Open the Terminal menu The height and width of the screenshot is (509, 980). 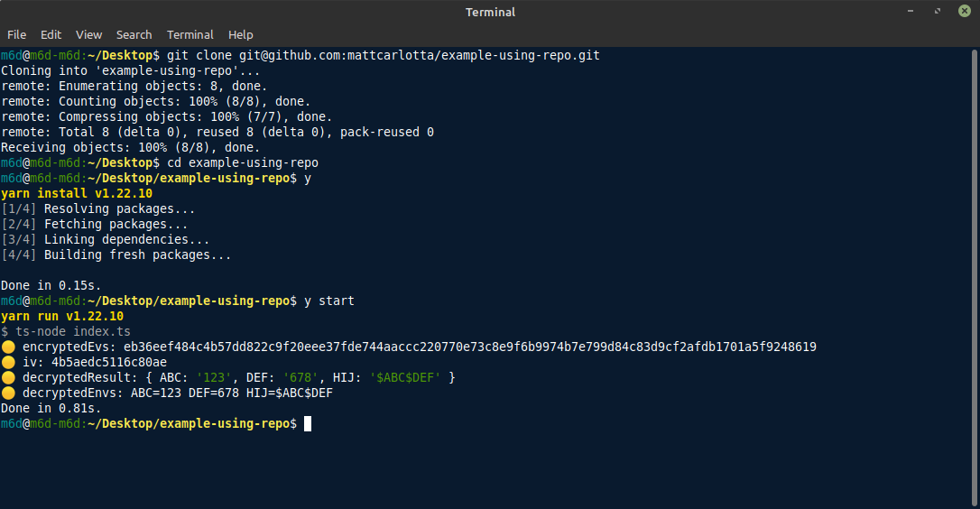pyautogui.click(x=190, y=35)
